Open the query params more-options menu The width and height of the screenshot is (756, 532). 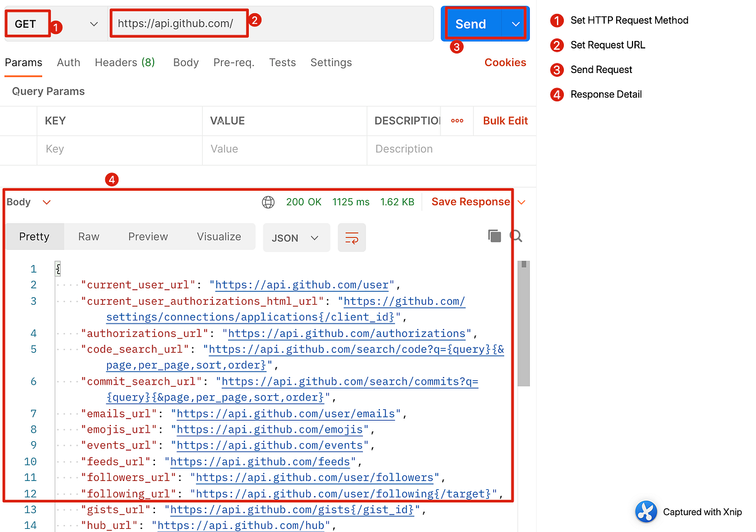456,120
